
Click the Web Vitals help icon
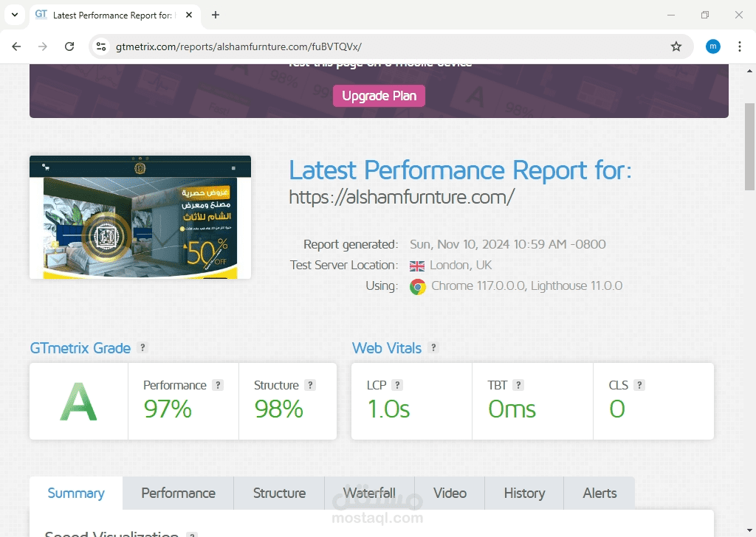tap(433, 347)
